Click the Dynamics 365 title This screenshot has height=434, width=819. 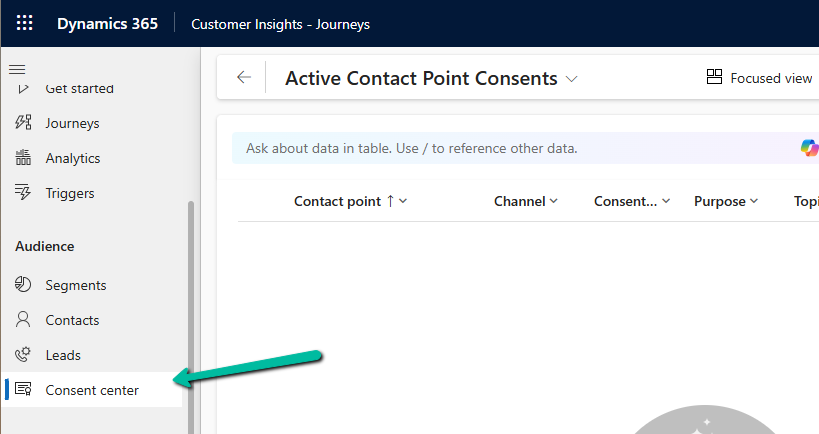tap(107, 24)
